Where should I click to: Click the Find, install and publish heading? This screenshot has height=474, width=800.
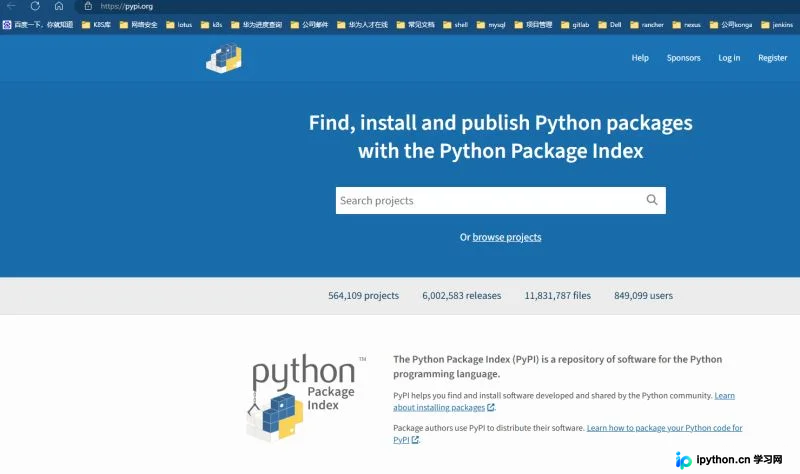[x=501, y=137]
